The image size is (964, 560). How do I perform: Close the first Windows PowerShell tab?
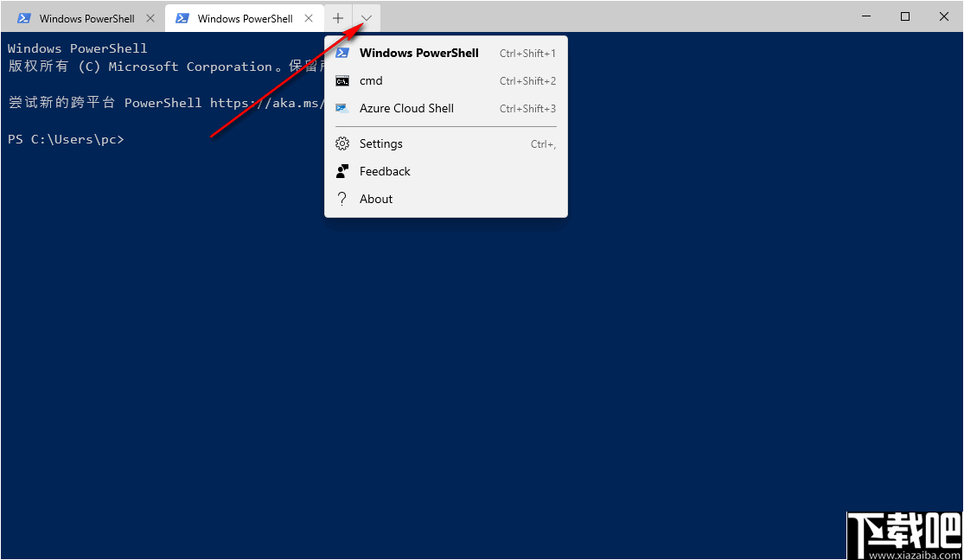pos(150,18)
